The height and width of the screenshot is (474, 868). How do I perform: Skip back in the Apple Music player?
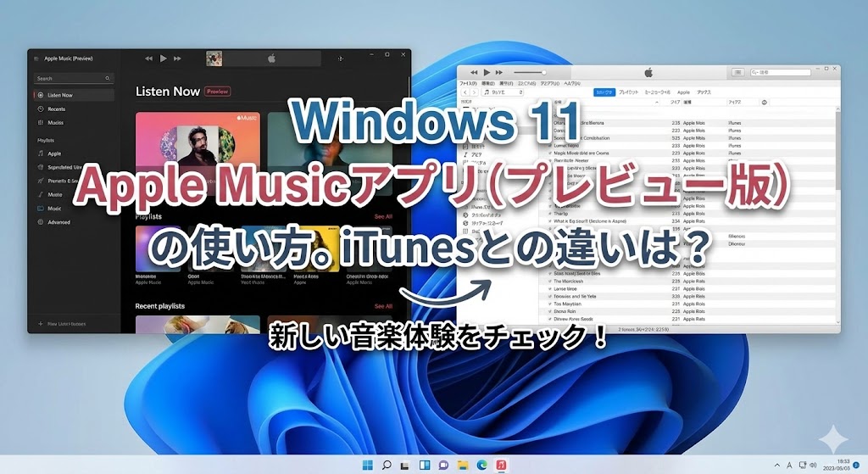point(148,59)
